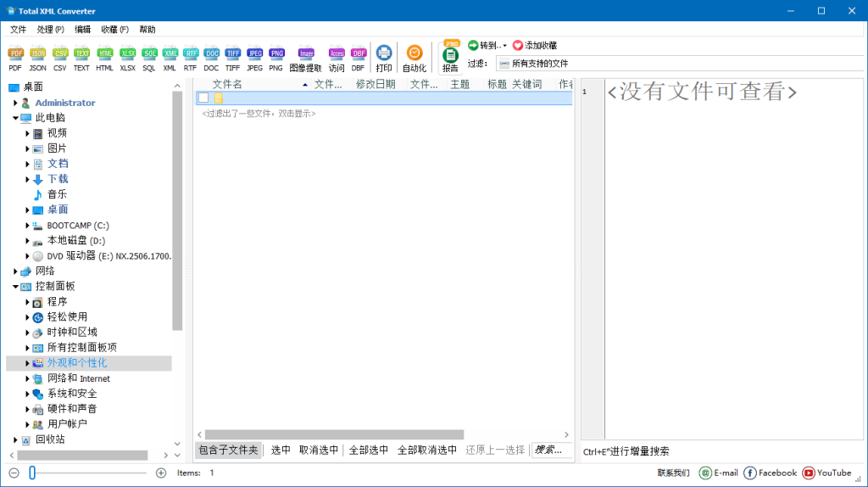This screenshot has height=487, width=868.
Task: Select the JSON conversion icon
Action: click(37, 59)
